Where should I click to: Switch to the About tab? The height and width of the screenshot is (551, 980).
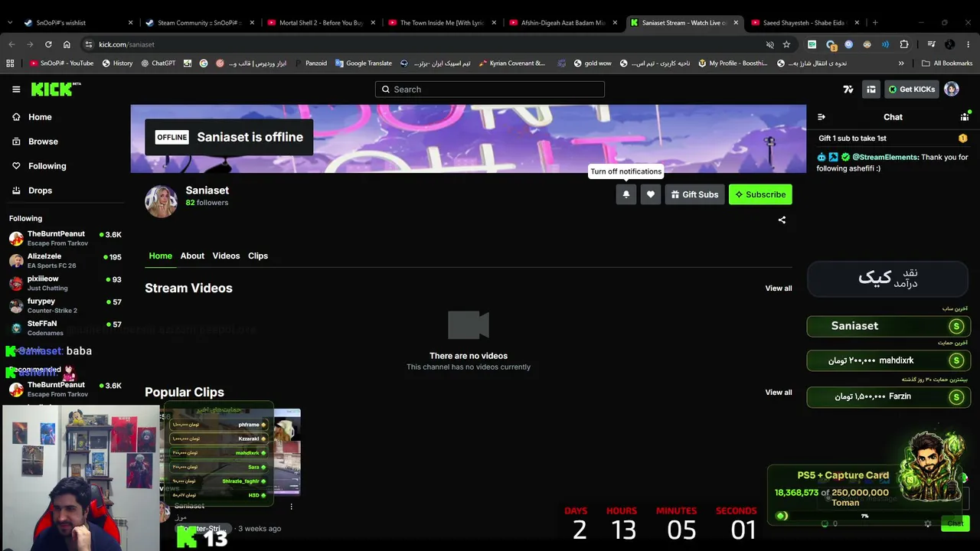pyautogui.click(x=192, y=256)
